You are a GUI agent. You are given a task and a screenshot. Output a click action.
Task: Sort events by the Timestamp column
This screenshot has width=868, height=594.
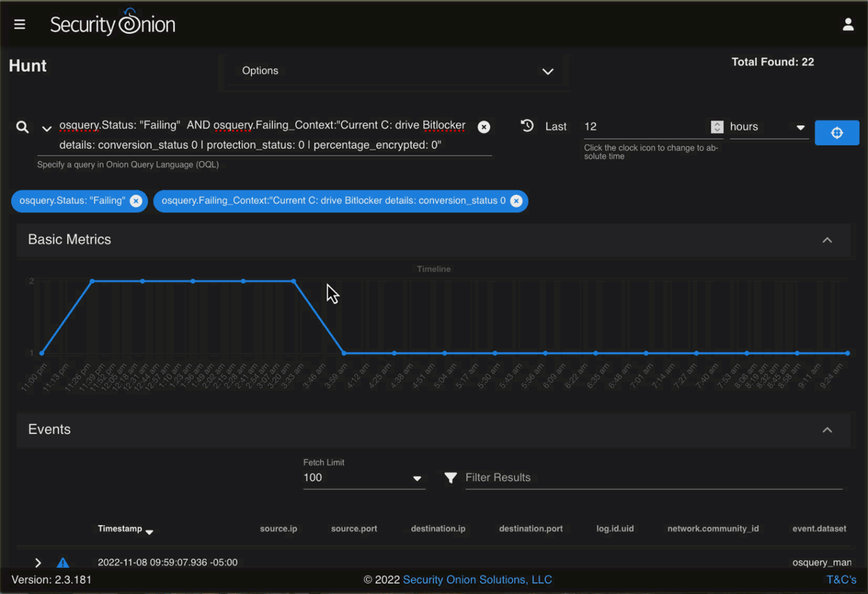[x=125, y=529]
